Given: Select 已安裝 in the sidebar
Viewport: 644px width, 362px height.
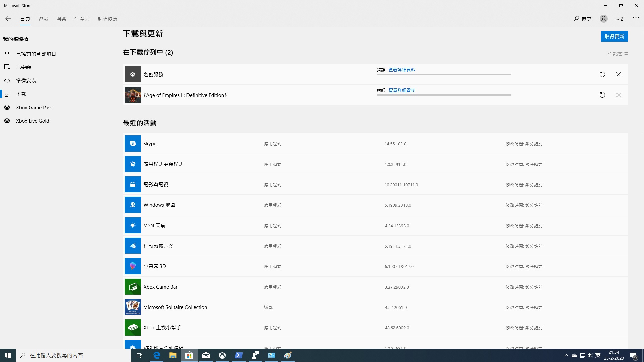Looking at the screenshot, I should pos(23,67).
